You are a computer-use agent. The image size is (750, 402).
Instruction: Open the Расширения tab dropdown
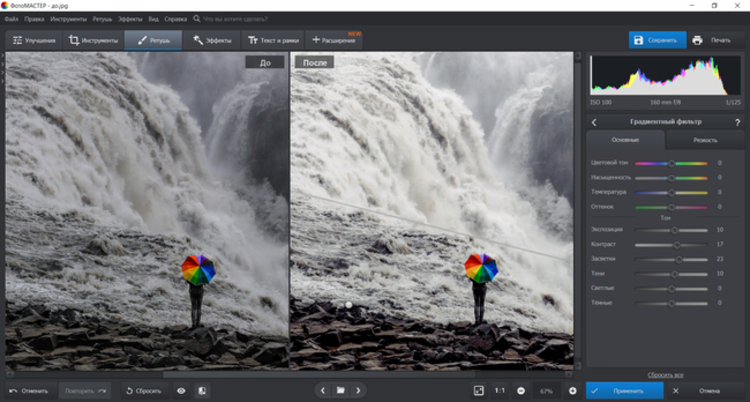(x=335, y=40)
